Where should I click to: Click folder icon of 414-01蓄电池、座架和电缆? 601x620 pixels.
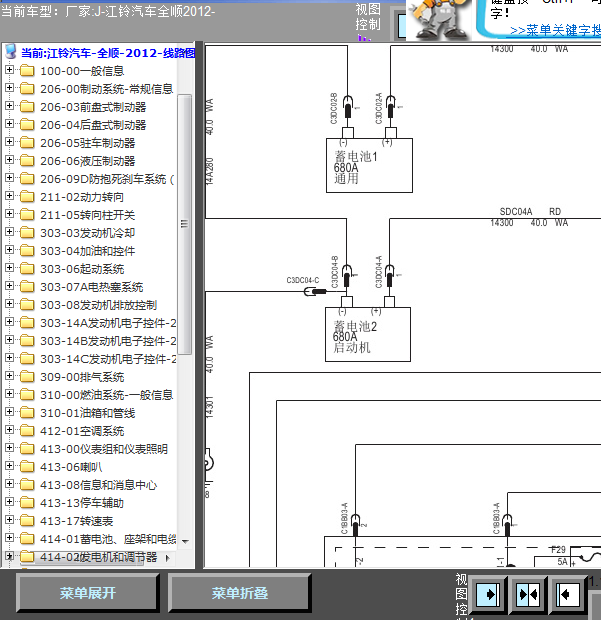click(27, 539)
